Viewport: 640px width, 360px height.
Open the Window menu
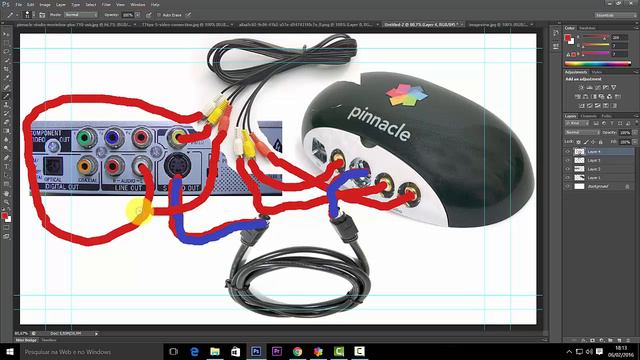coord(138,4)
